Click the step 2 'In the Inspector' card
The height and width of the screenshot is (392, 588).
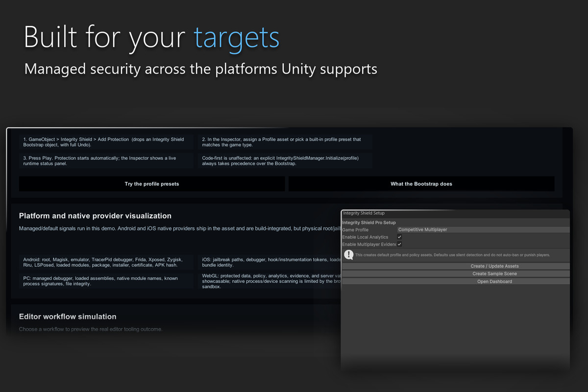click(285, 142)
